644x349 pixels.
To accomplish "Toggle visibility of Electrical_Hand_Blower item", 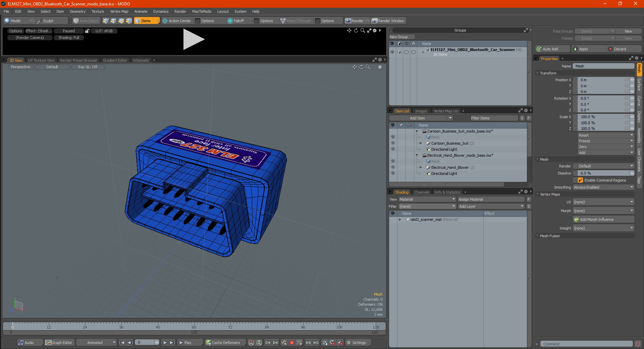I will point(393,167).
